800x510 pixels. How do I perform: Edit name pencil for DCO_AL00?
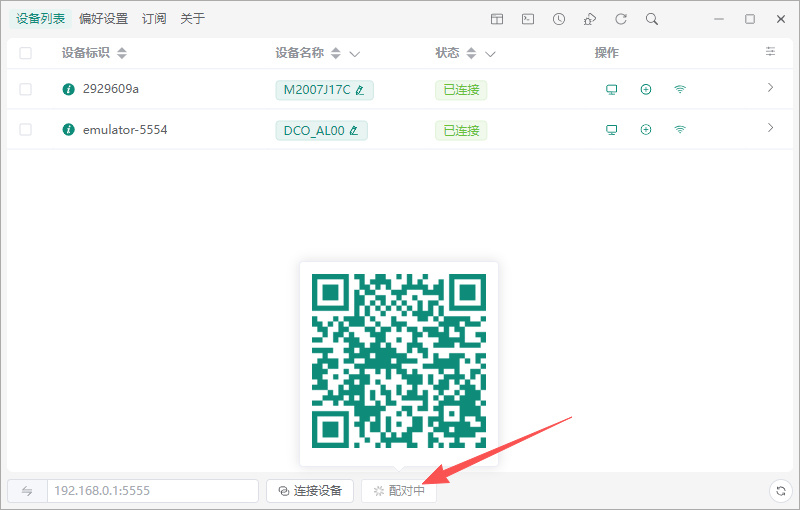[x=354, y=131]
